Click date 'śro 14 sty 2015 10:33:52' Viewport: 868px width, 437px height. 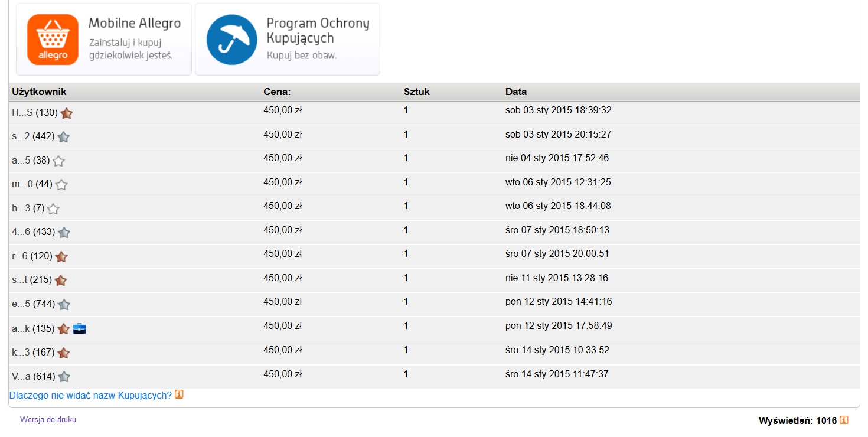[557, 350]
